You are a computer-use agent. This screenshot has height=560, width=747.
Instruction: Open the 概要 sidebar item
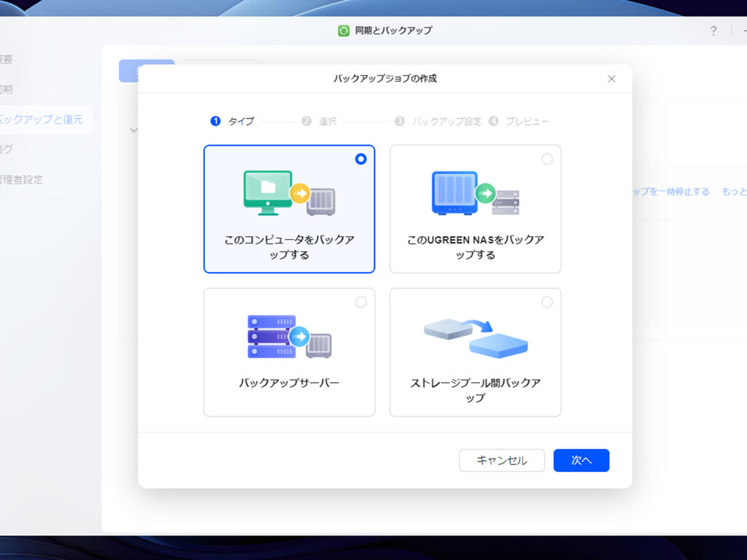tap(7, 59)
